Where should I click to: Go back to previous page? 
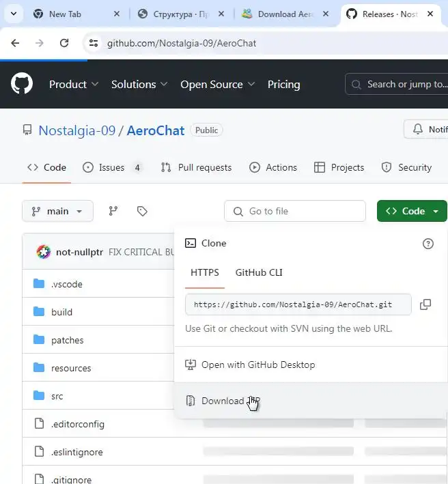click(x=15, y=43)
